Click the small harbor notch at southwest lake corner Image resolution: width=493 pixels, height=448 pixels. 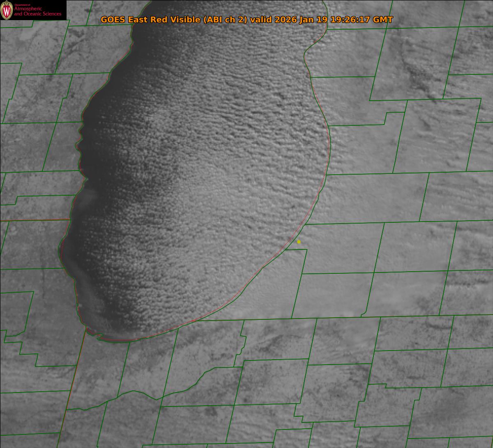[x=99, y=337]
